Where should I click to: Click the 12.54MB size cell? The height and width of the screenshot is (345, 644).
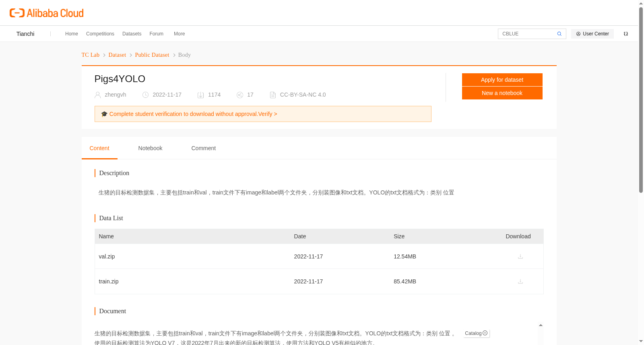(x=405, y=256)
